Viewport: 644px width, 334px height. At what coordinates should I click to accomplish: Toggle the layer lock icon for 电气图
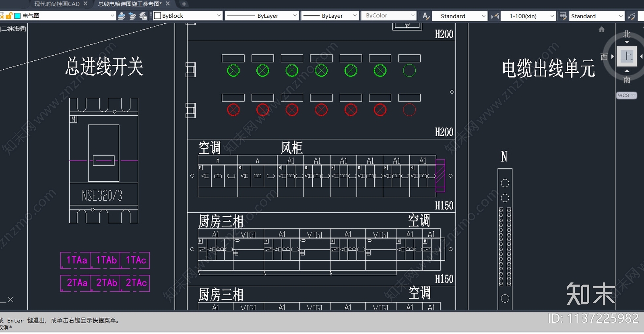[9, 16]
